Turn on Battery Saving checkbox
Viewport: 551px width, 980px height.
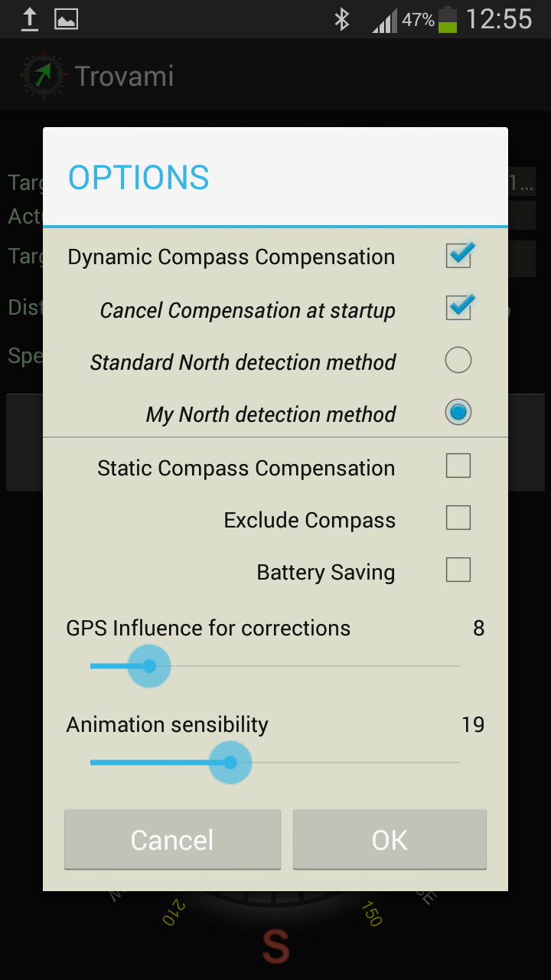458,570
